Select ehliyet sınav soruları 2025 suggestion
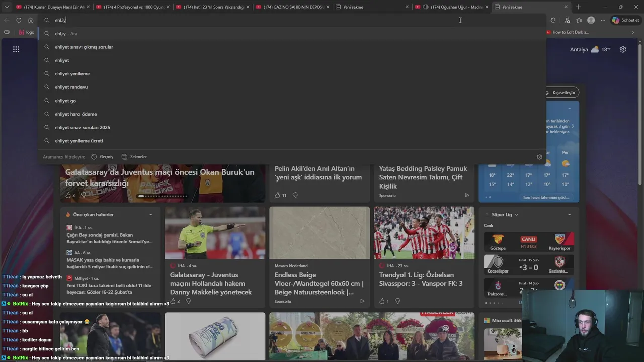644x362 pixels. 292,127
